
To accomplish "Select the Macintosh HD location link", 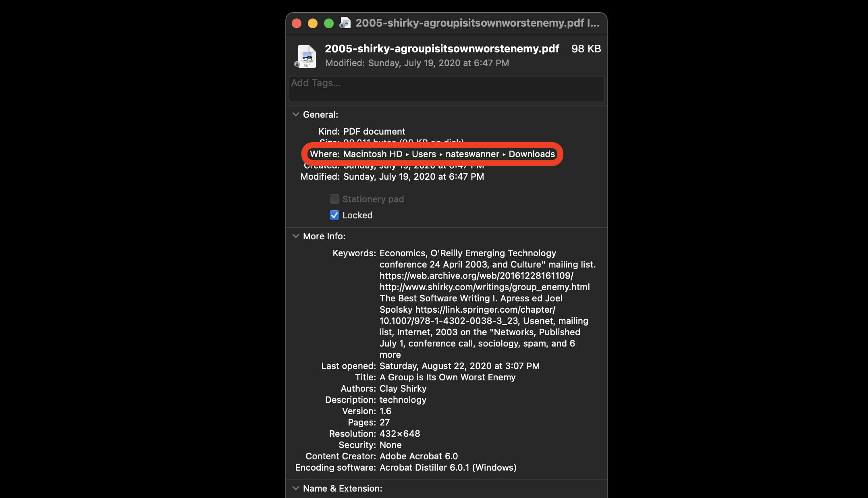I will pos(373,154).
